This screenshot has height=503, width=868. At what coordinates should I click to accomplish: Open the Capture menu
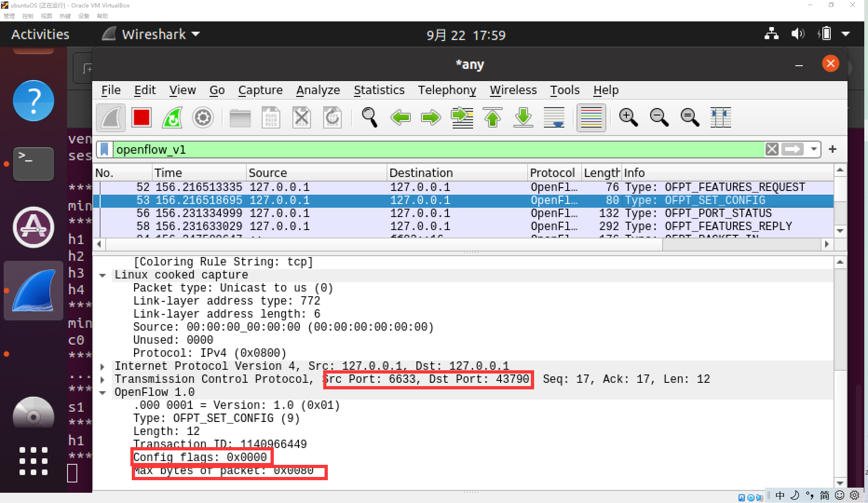point(260,90)
